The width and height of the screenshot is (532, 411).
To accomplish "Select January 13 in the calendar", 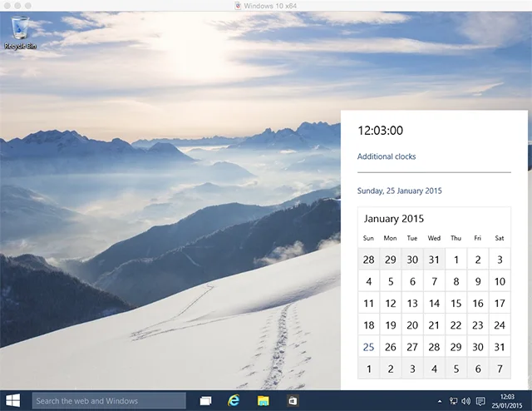I will pos(412,304).
